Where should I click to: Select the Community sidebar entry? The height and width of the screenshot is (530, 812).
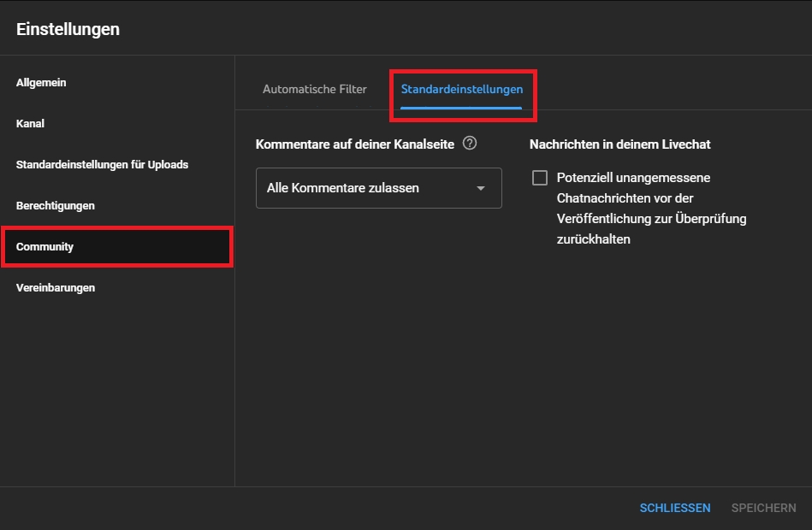tap(44, 247)
